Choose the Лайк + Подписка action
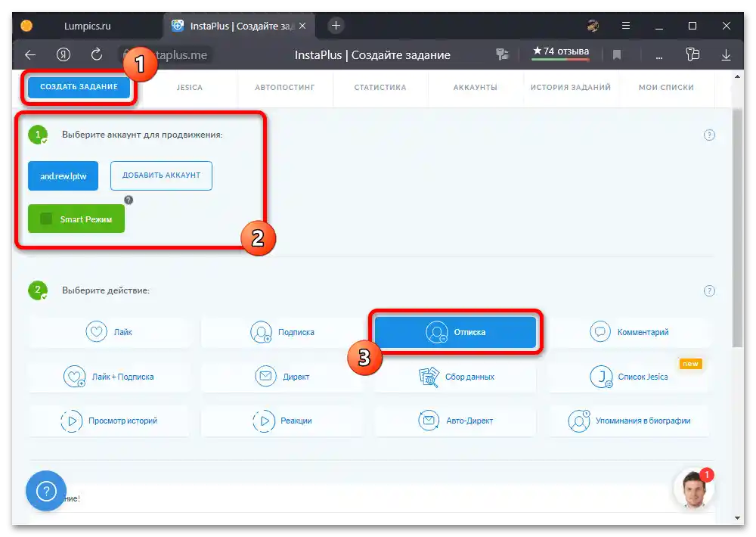 tap(109, 377)
